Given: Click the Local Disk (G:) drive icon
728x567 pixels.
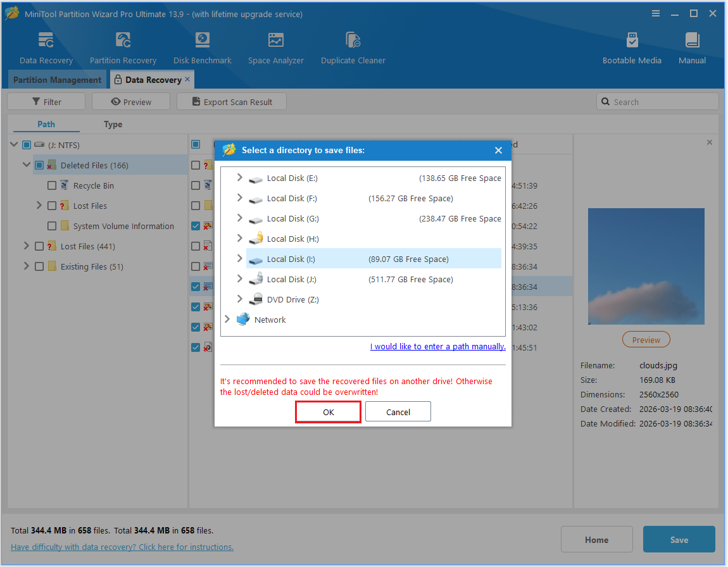Looking at the screenshot, I should [255, 219].
